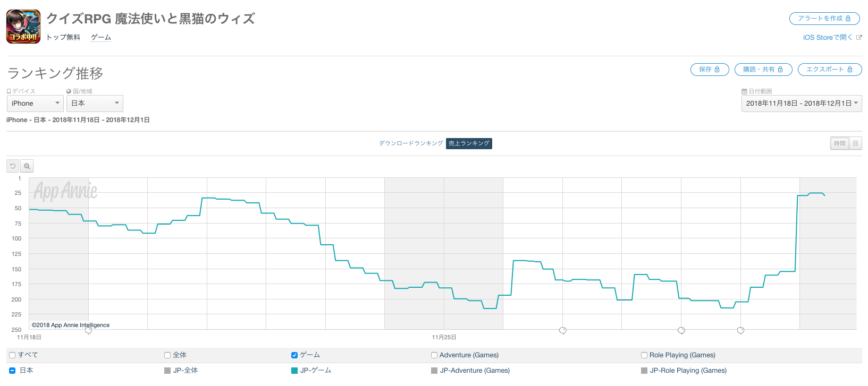This screenshot has height=386, width=868.
Task: Check the 全体 checkbox
Action: 167,355
